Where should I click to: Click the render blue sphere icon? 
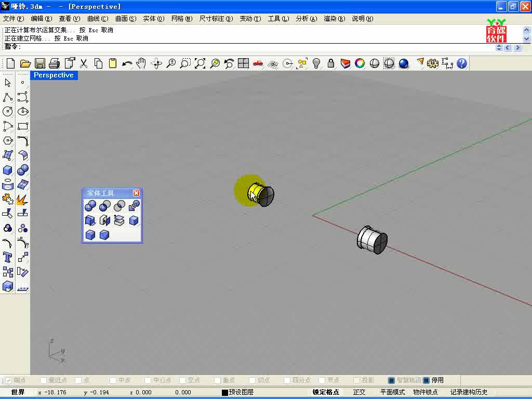(403, 63)
